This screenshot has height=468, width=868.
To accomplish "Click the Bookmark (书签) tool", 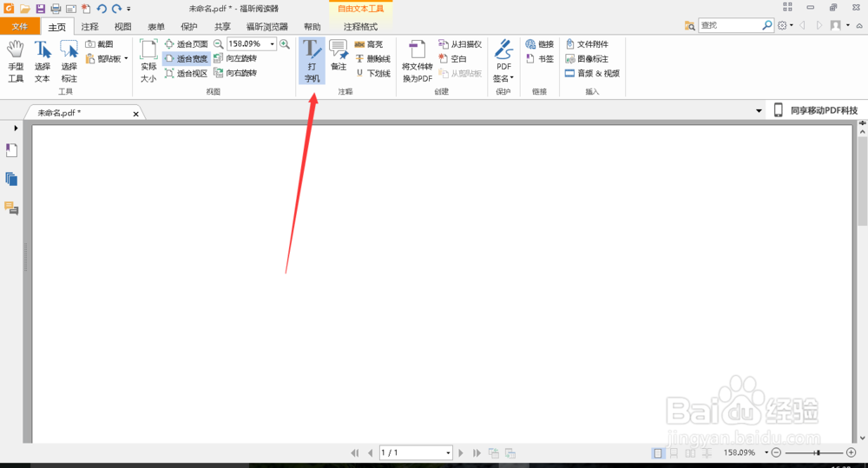I will coord(540,59).
